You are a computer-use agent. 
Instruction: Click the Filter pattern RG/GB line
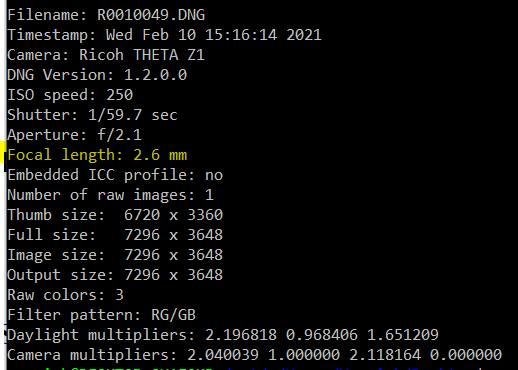click(101, 315)
